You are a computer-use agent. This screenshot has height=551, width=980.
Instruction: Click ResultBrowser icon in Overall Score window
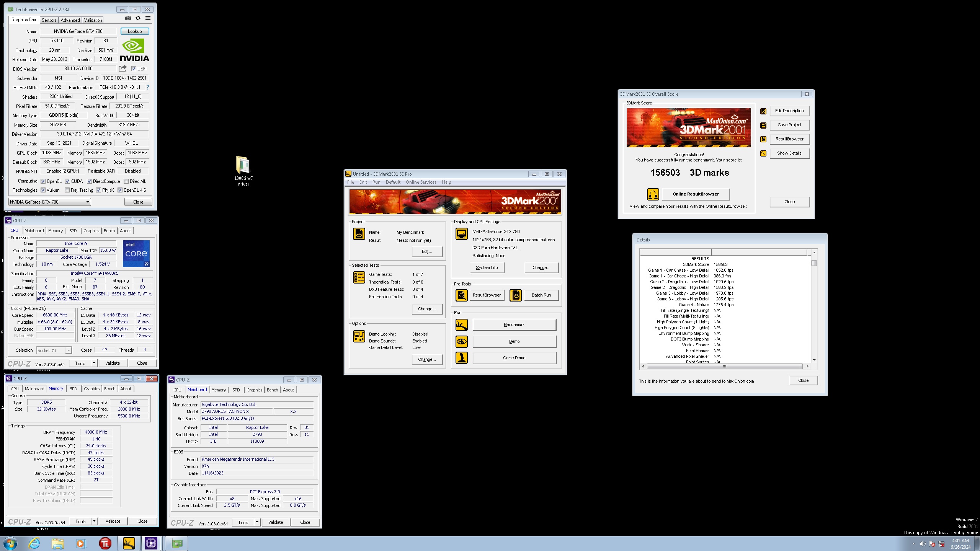(763, 139)
